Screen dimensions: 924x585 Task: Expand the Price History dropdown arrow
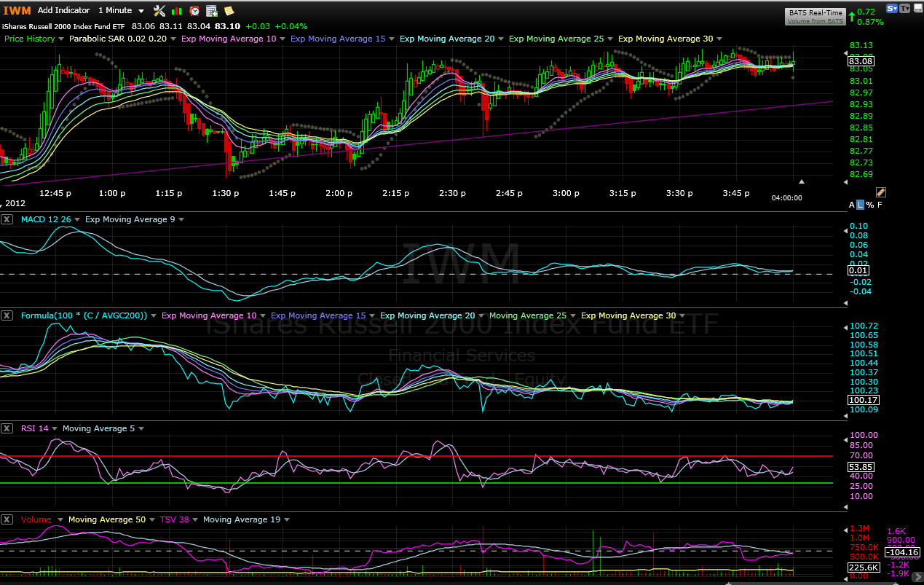point(62,39)
